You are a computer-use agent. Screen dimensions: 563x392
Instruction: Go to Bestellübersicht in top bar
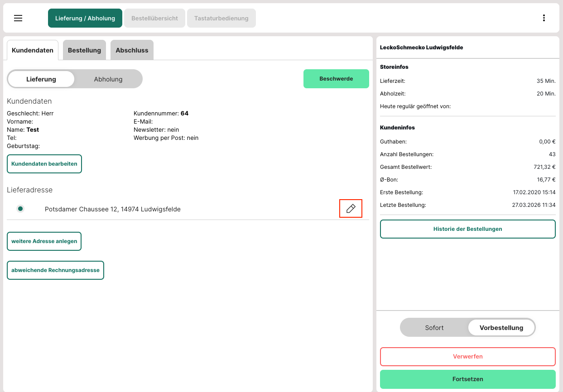pyautogui.click(x=154, y=19)
